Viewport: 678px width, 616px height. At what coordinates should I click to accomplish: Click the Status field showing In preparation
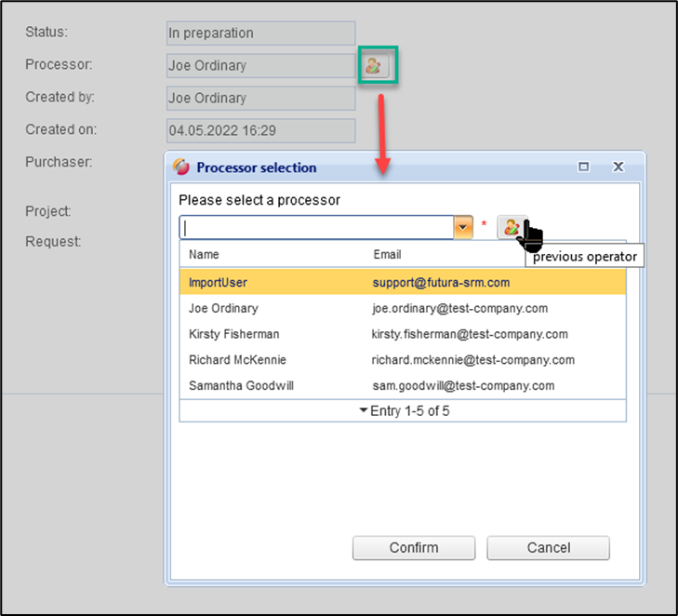[x=260, y=33]
